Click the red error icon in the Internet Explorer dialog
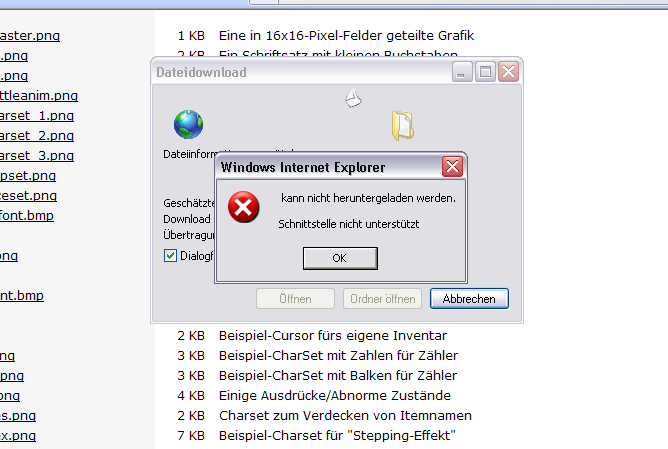 (x=243, y=207)
